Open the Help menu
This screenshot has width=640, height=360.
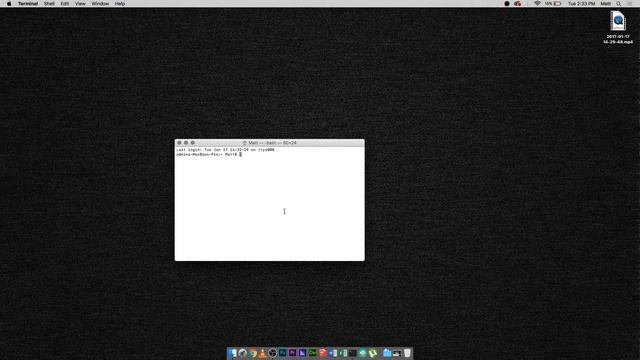pyautogui.click(x=120, y=4)
